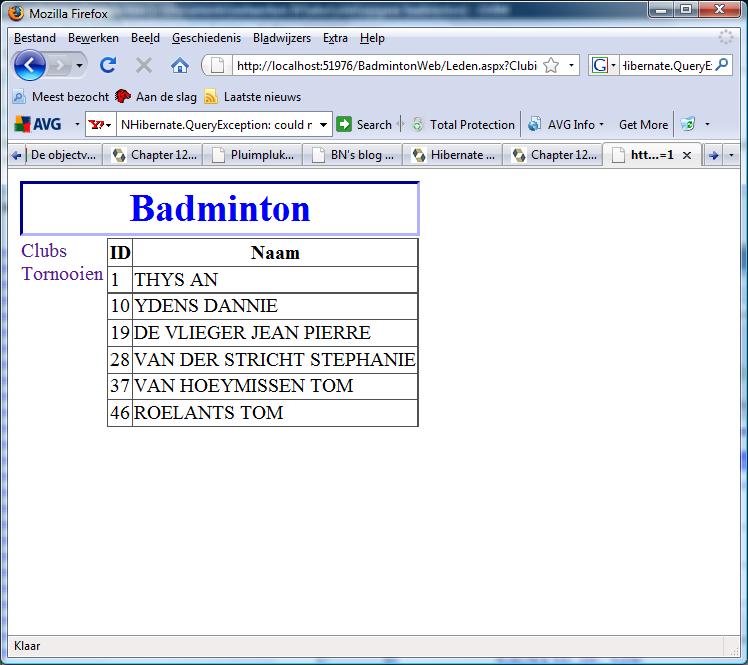Click the AVG logo in the toolbar

[x=38, y=125]
